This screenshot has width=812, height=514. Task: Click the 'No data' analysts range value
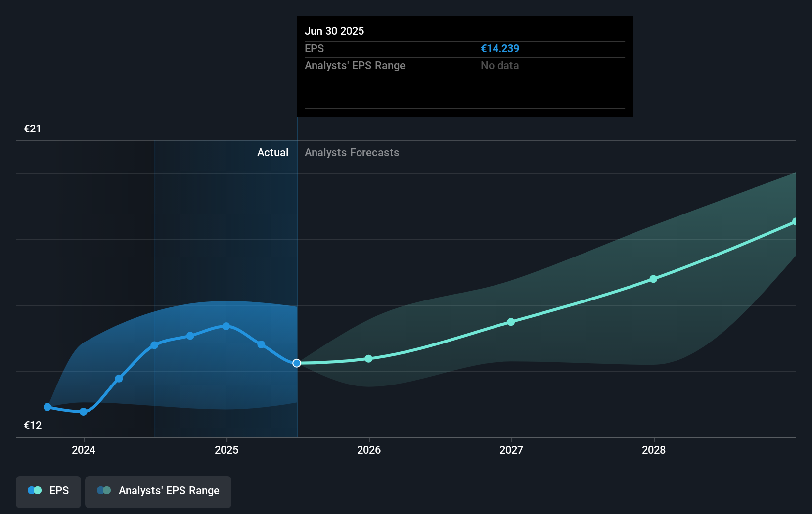[x=499, y=66]
